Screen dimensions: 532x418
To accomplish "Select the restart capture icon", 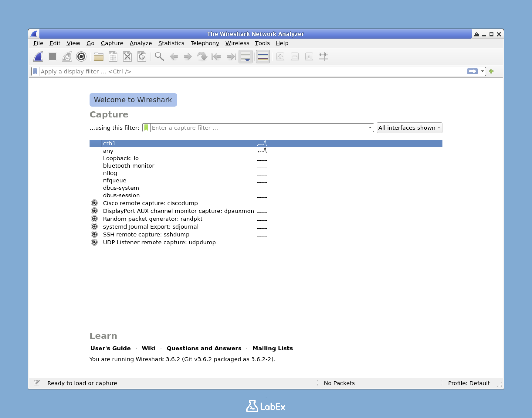I will [67, 56].
